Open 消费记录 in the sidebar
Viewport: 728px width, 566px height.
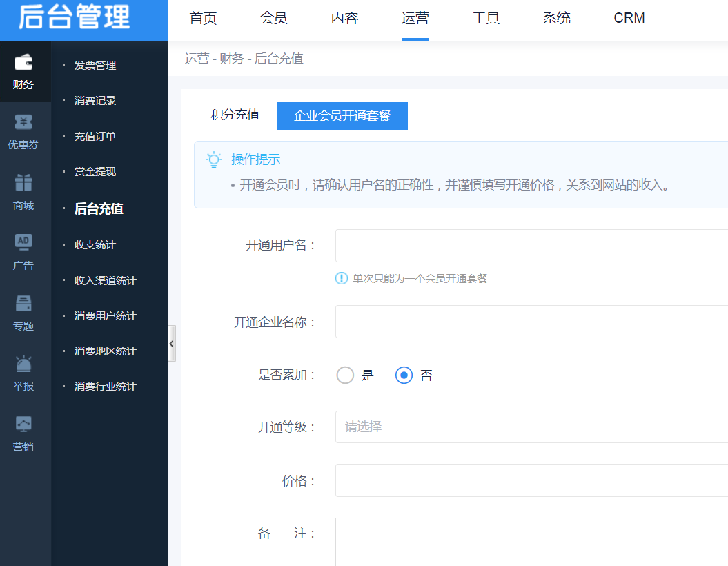coord(95,100)
